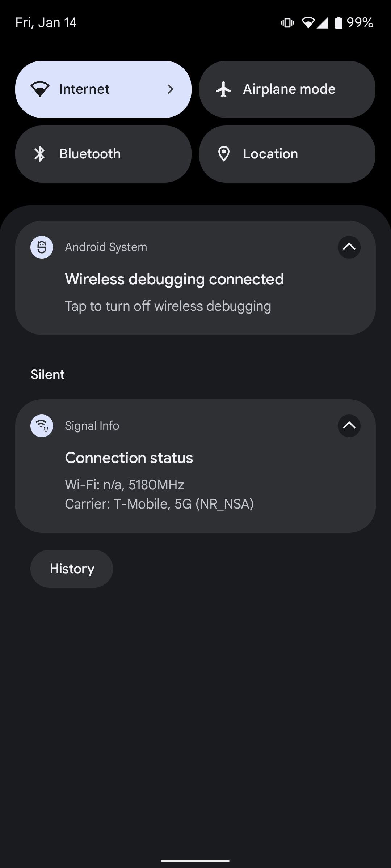This screenshot has height=868, width=391.
Task: Tap the Android System notification icon
Action: coord(42,247)
